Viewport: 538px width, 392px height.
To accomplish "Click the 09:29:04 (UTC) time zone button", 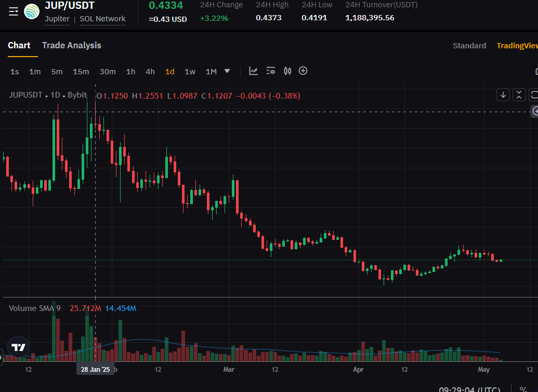I will 469,389.
